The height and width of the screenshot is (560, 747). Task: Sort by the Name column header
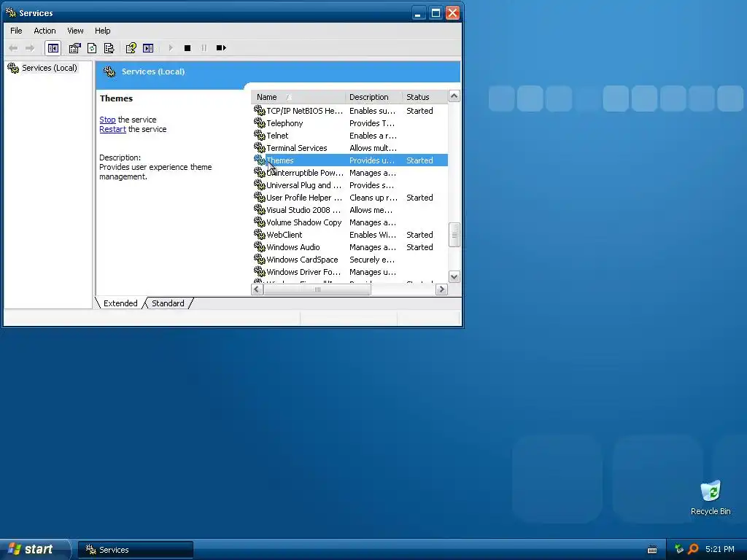[298, 97]
